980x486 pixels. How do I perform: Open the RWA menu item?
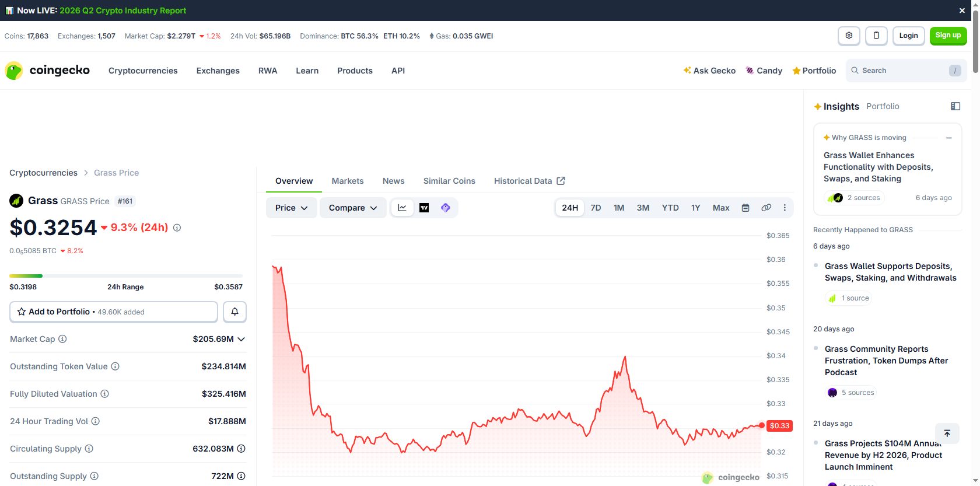click(x=268, y=71)
